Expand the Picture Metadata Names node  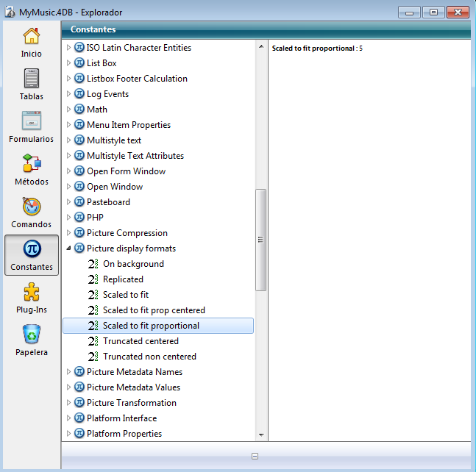click(69, 372)
